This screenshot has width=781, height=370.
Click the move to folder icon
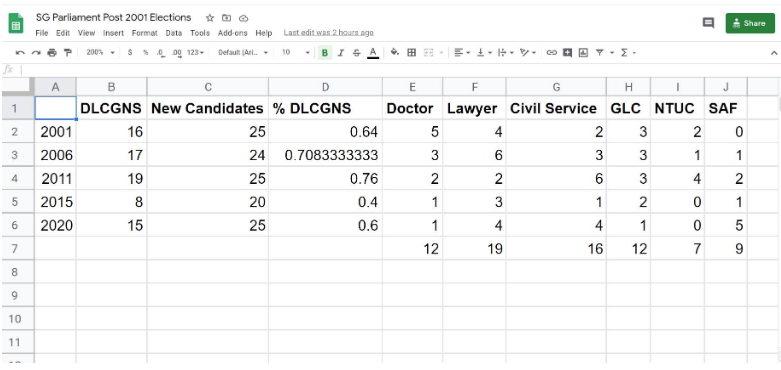(x=227, y=18)
